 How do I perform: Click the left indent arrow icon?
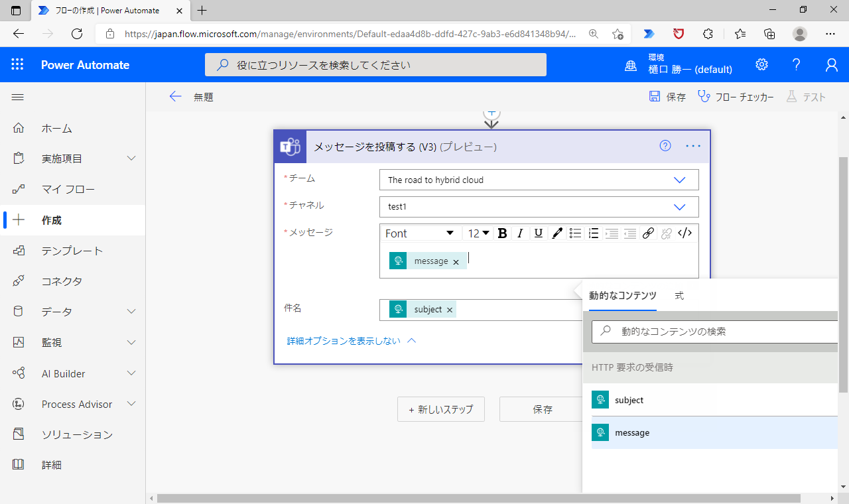coord(612,233)
